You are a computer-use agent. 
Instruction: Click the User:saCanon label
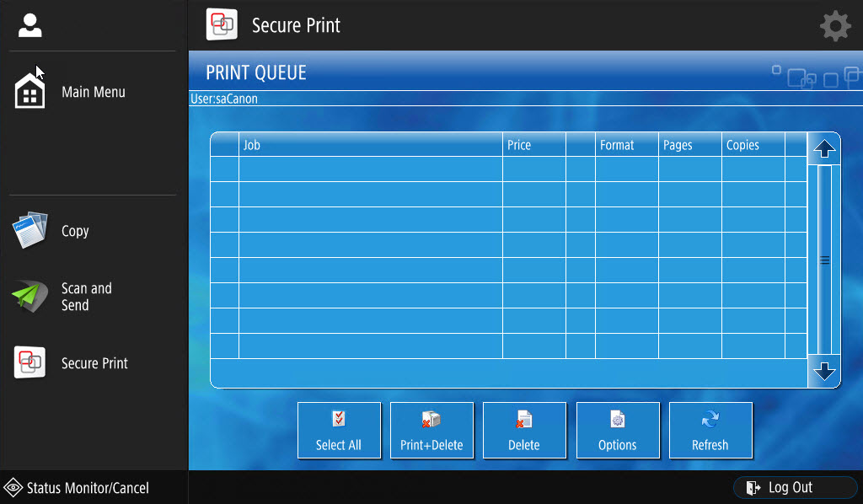(224, 99)
